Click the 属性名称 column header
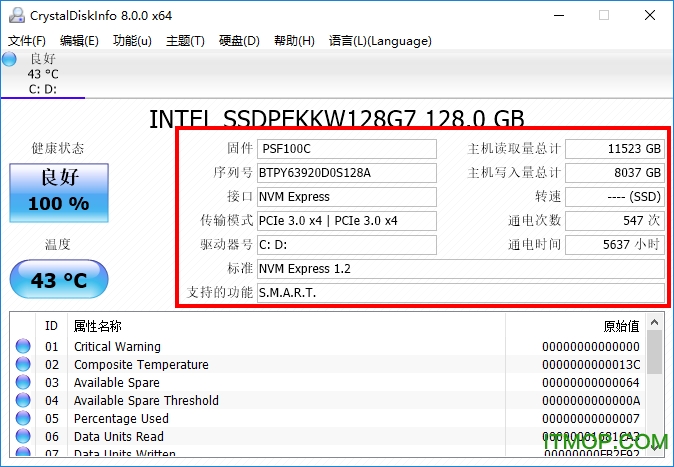 pos(98,326)
